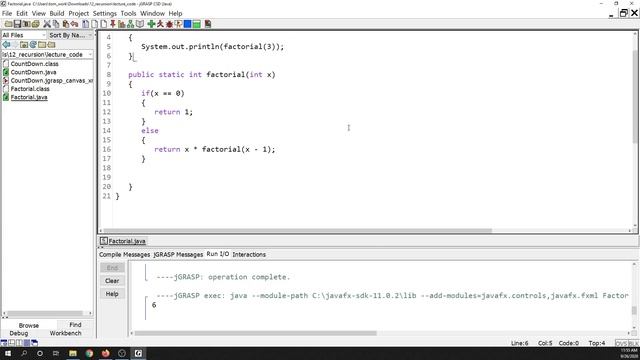Open the lecture_code path dropdown
640x360 pixels.
coord(47,54)
